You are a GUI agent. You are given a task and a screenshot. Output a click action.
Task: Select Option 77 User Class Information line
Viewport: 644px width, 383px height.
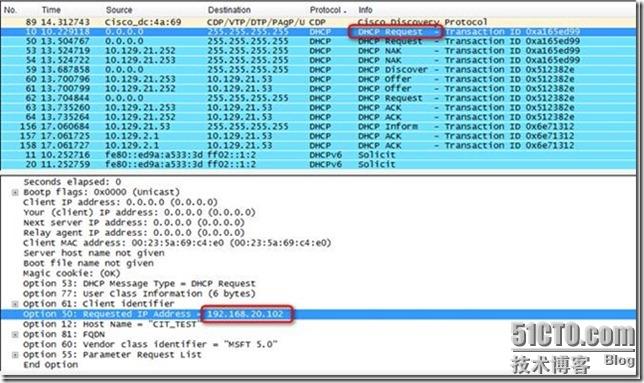click(139, 294)
